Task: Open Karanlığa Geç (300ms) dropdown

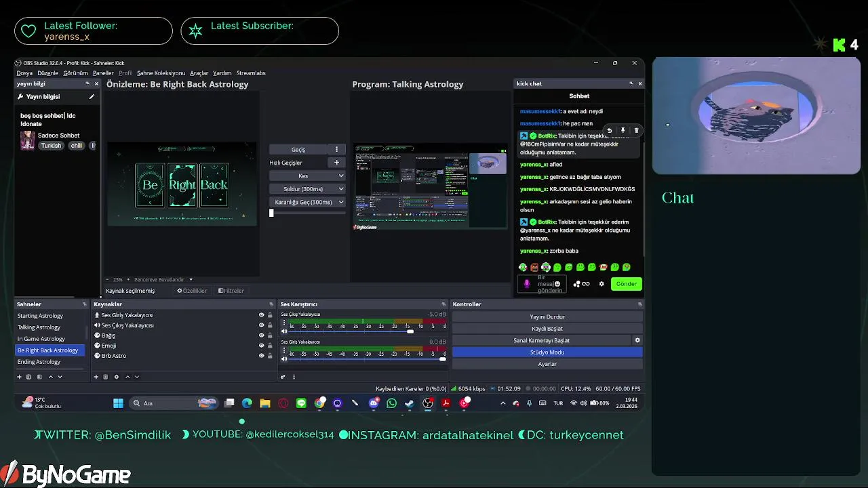Action: pyautogui.click(x=307, y=202)
